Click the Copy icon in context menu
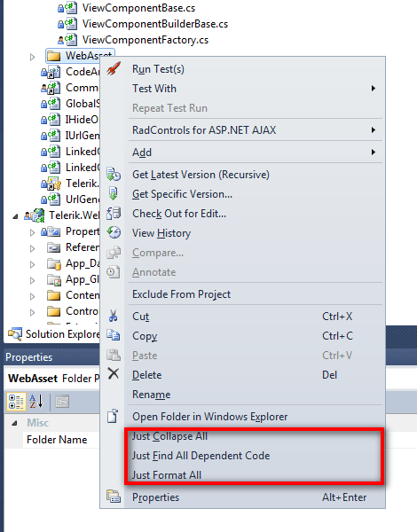The width and height of the screenshot is (417, 532). (x=114, y=335)
